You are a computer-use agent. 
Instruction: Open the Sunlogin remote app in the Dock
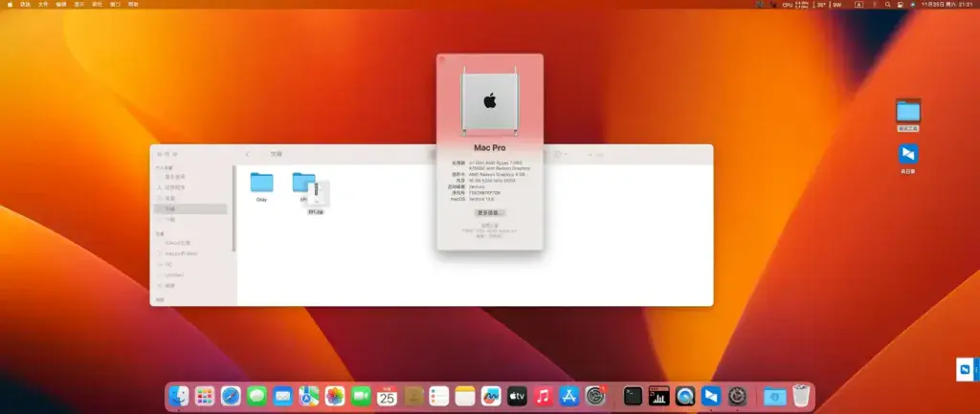pyautogui.click(x=711, y=396)
